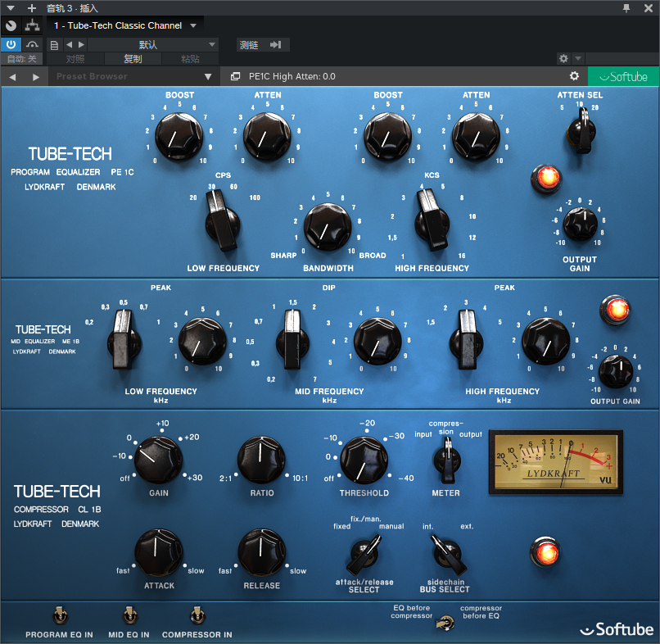The height and width of the screenshot is (644, 660).
Task: Expand the Tube-Tech Classic Channel plugin dropdown
Action: [x=193, y=25]
